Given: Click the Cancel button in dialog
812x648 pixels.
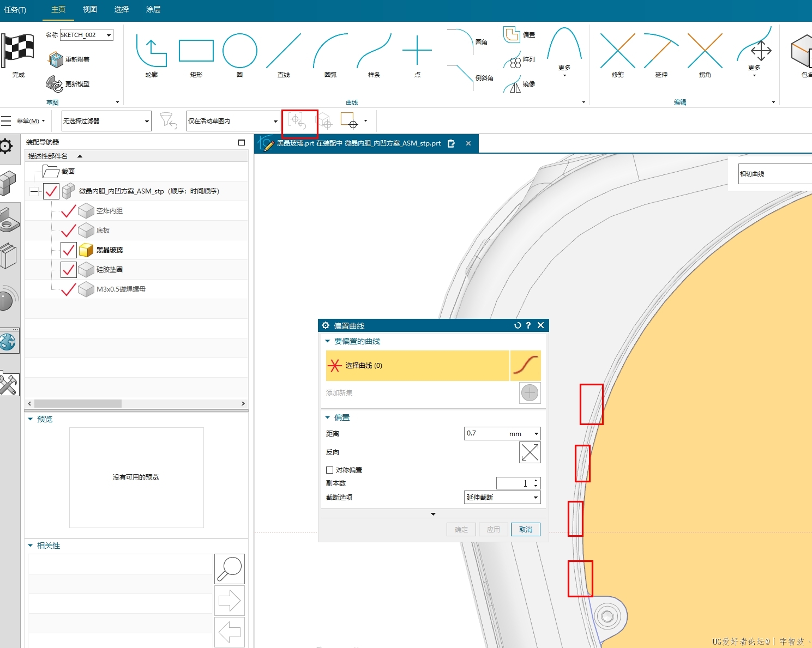Looking at the screenshot, I should 526,530.
